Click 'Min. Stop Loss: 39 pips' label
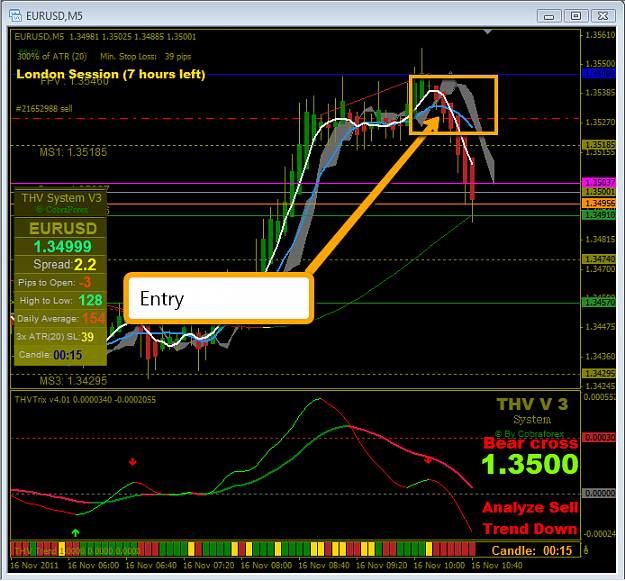Viewport: 625px width, 581px height. [x=145, y=57]
